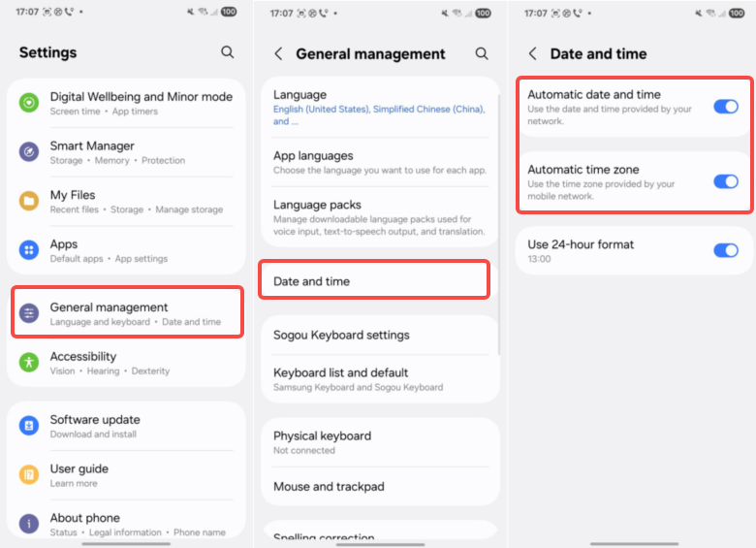Open the Language setting
Image resolution: width=756 pixels, height=548 pixels.
pyautogui.click(x=380, y=108)
